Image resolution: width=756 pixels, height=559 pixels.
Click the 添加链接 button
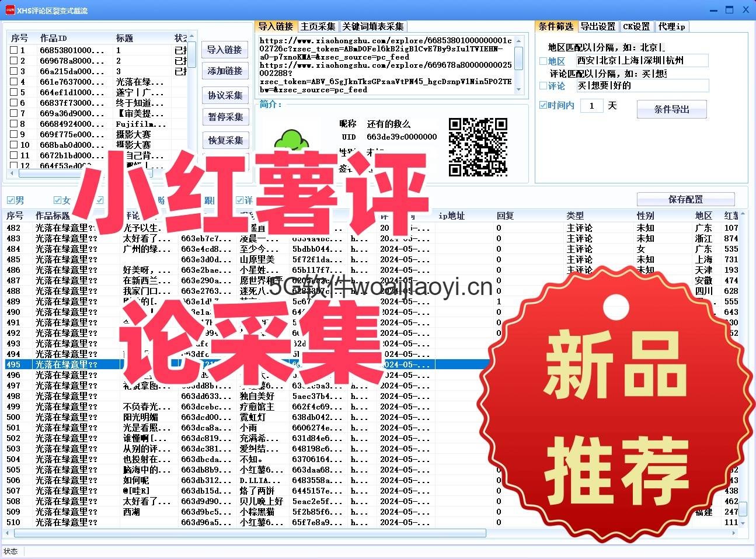[225, 71]
